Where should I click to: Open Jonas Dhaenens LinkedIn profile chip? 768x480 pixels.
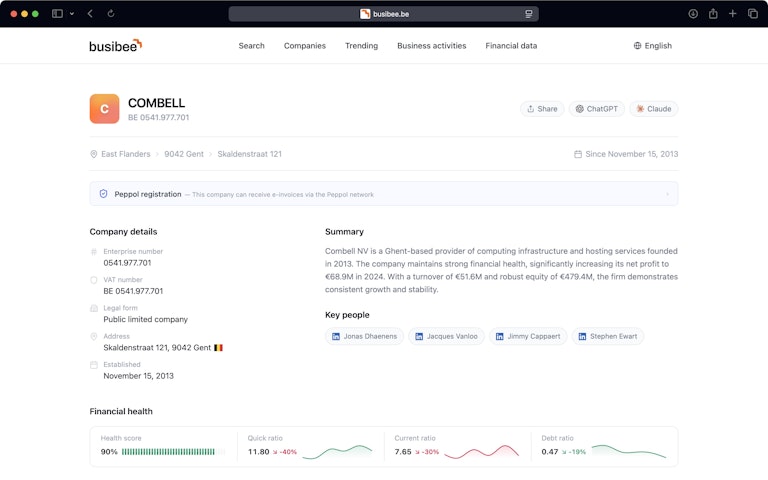364,337
